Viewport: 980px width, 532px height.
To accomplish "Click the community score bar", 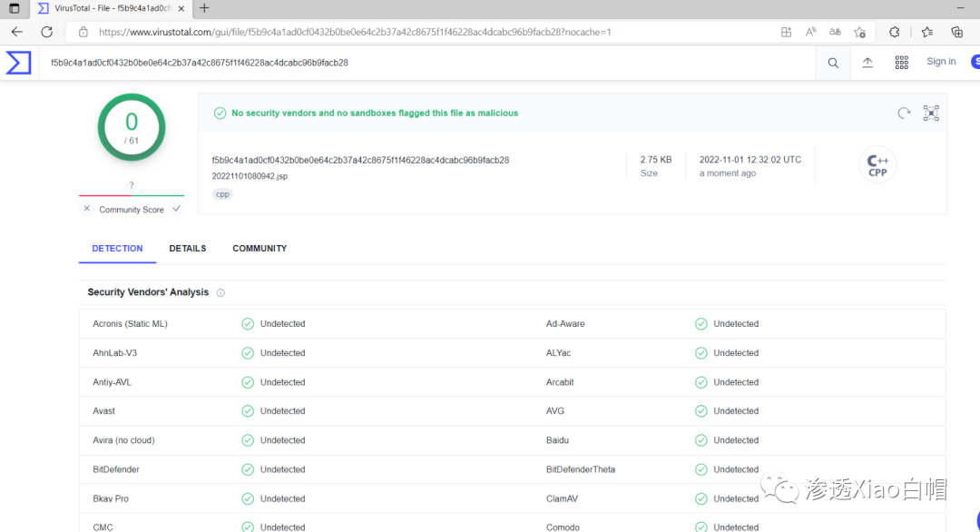I will coord(132,195).
